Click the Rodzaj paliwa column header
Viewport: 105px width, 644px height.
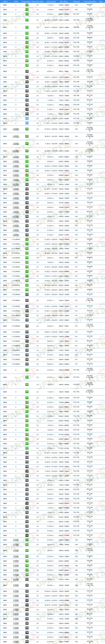[26, 1]
